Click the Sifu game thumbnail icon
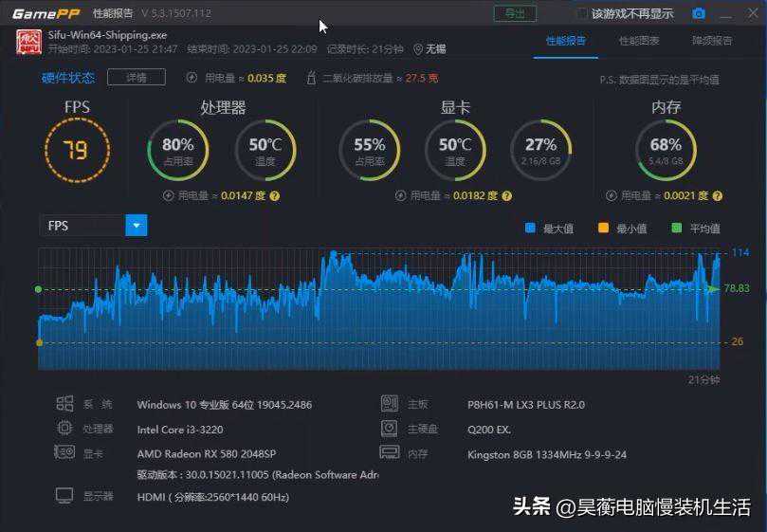 [x=28, y=42]
